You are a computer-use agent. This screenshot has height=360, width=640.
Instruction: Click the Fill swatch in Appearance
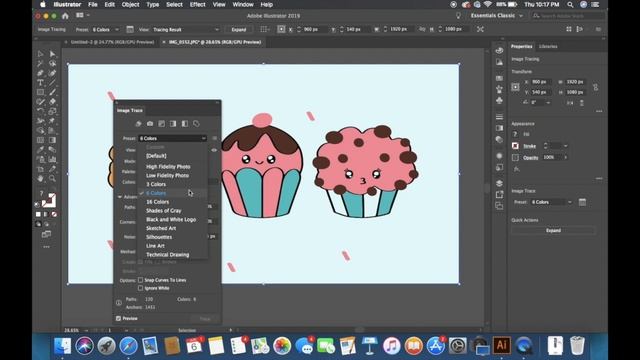pyautogui.click(x=515, y=134)
